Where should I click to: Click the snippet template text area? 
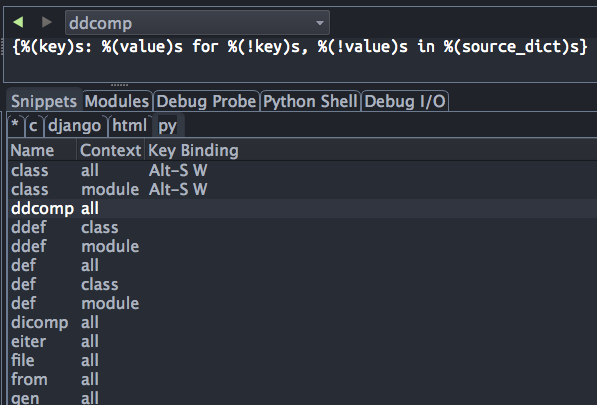coord(300,59)
